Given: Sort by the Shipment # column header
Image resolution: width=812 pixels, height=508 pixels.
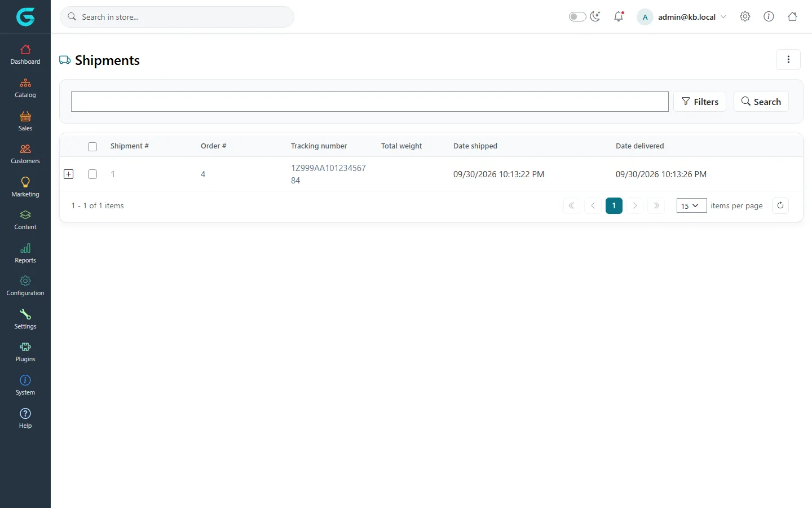Looking at the screenshot, I should [130, 146].
